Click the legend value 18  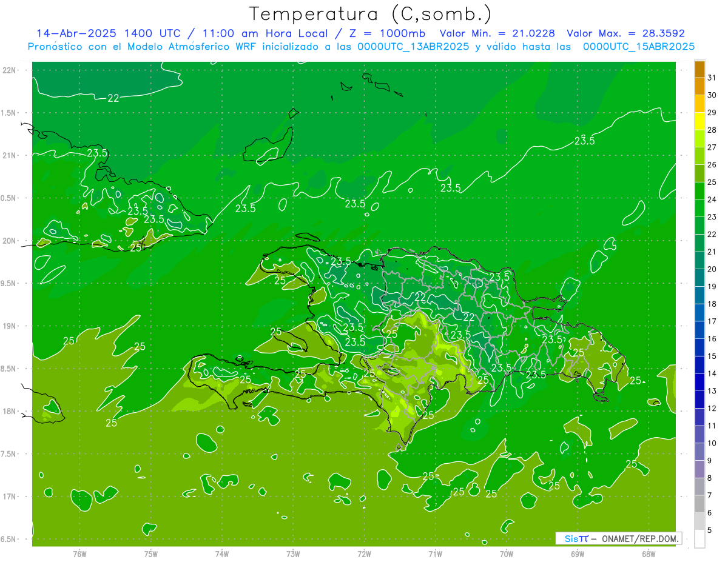pos(712,304)
